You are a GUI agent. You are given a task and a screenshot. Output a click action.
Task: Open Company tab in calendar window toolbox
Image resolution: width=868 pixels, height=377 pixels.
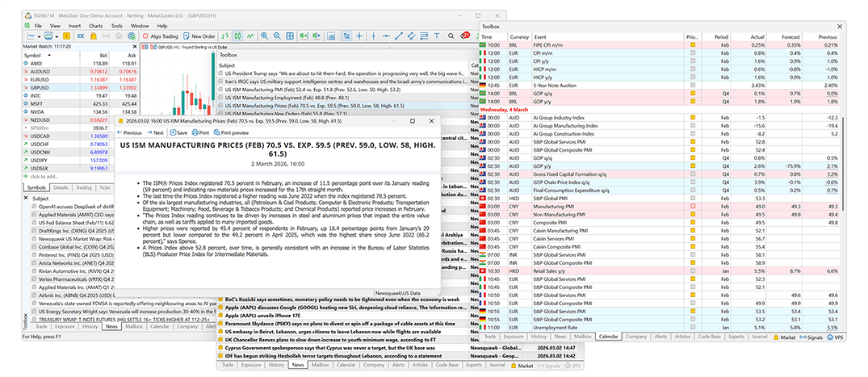tap(636, 337)
